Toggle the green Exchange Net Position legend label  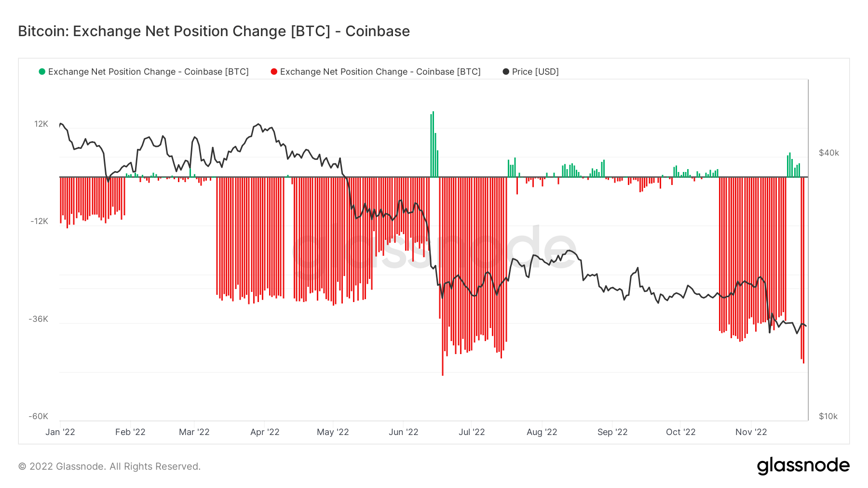coord(149,72)
